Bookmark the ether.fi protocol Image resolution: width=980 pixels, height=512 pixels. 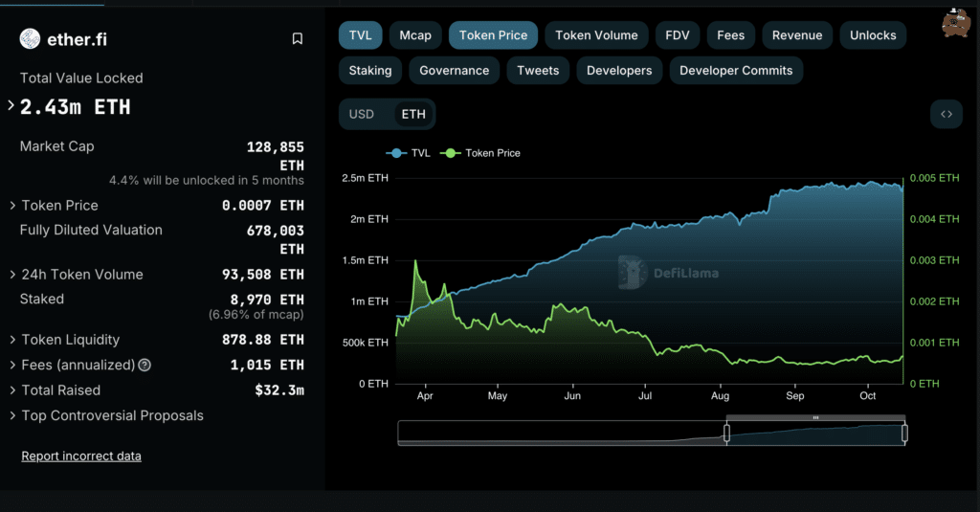(298, 39)
